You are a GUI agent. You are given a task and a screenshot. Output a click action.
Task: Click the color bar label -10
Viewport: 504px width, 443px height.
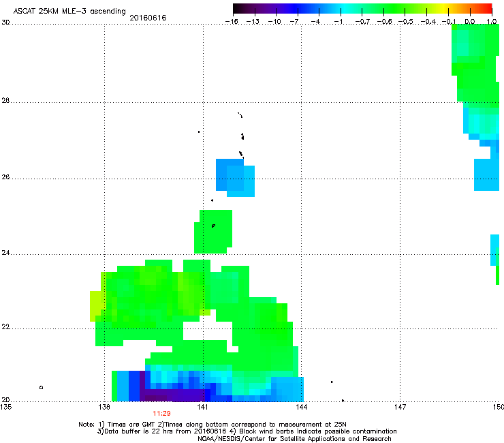pos(274,22)
